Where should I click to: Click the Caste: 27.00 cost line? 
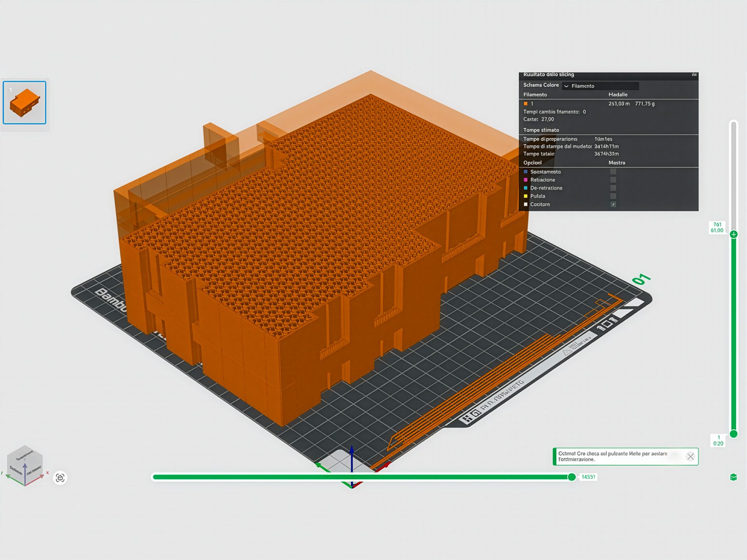click(539, 119)
